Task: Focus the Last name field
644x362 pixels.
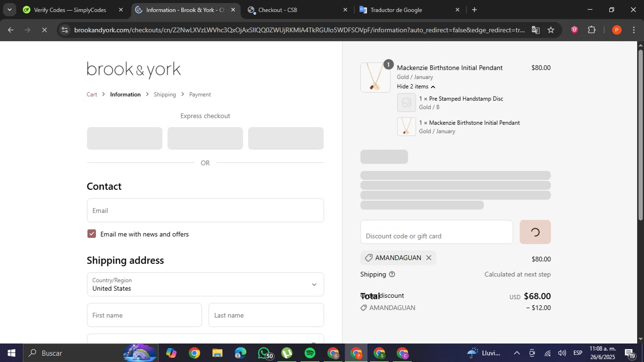Action: (266, 315)
